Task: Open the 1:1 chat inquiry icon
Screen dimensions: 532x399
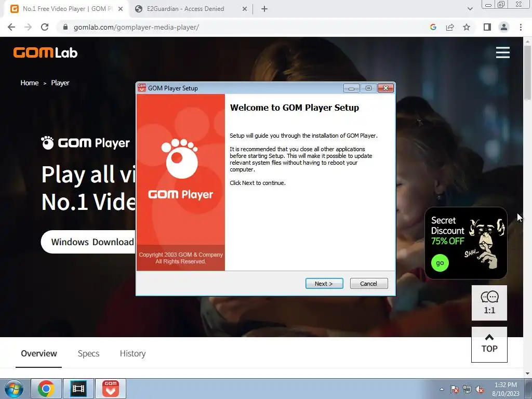Action: [489, 303]
